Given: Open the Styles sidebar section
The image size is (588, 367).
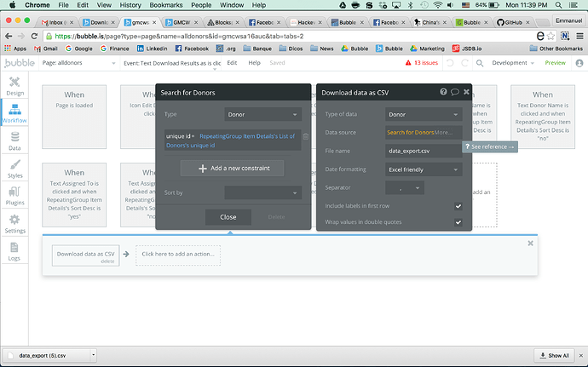Looking at the screenshot, I should tap(14, 169).
